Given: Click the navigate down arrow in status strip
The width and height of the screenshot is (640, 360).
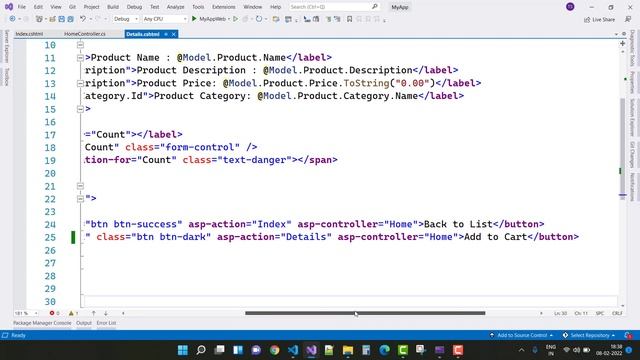Looking at the screenshot, I should (x=106, y=313).
